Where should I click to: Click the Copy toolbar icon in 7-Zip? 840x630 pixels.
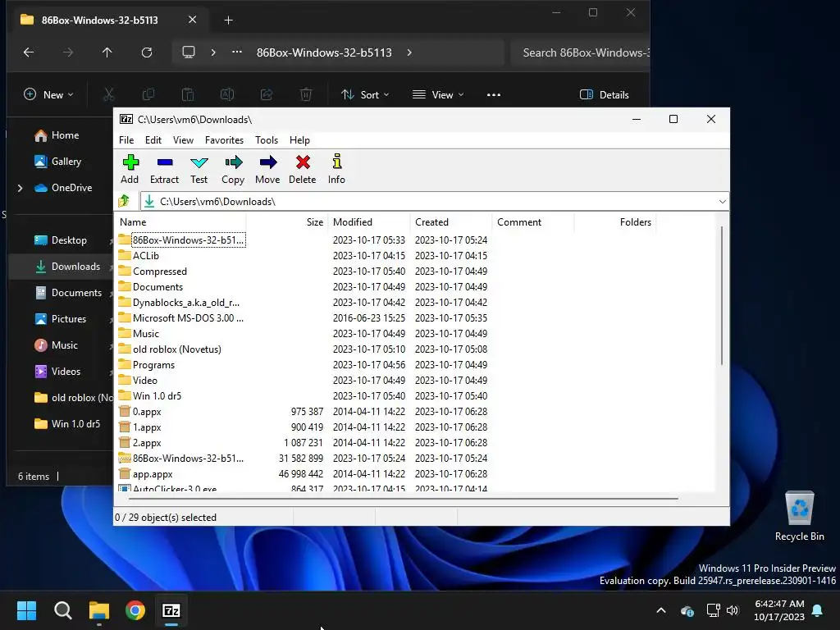pyautogui.click(x=233, y=169)
